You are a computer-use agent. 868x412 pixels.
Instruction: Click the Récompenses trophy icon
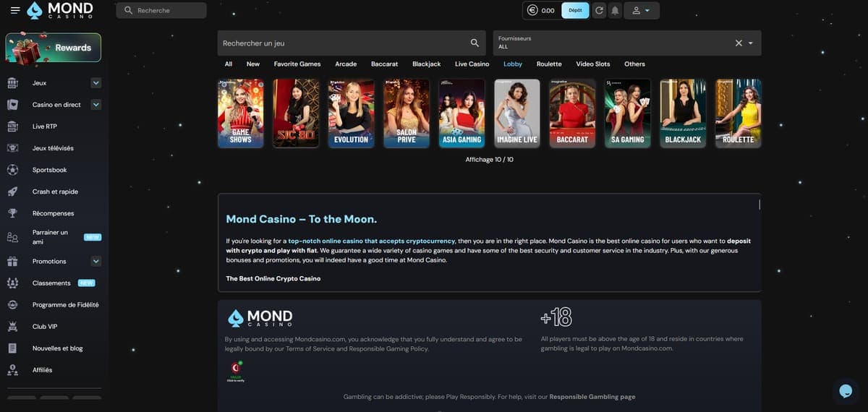(12, 213)
